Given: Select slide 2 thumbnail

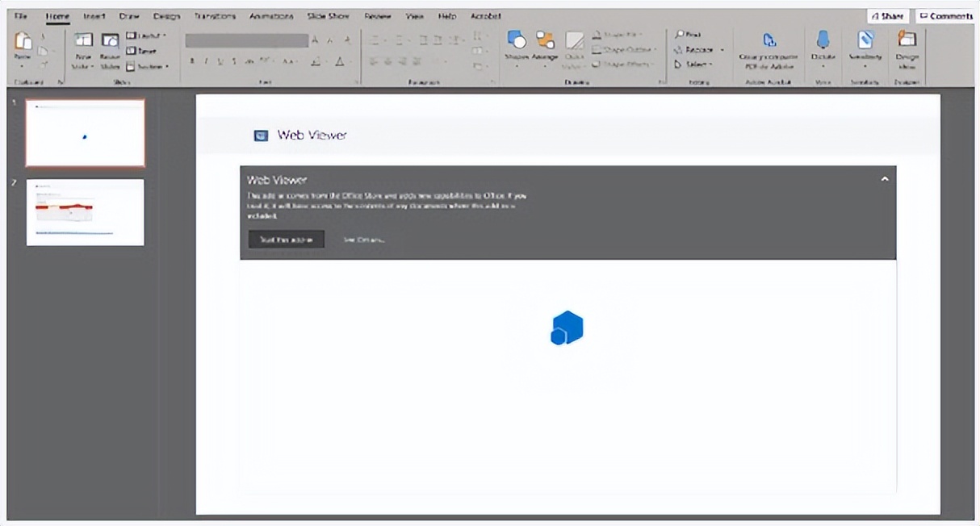Looking at the screenshot, I should pos(85,212).
